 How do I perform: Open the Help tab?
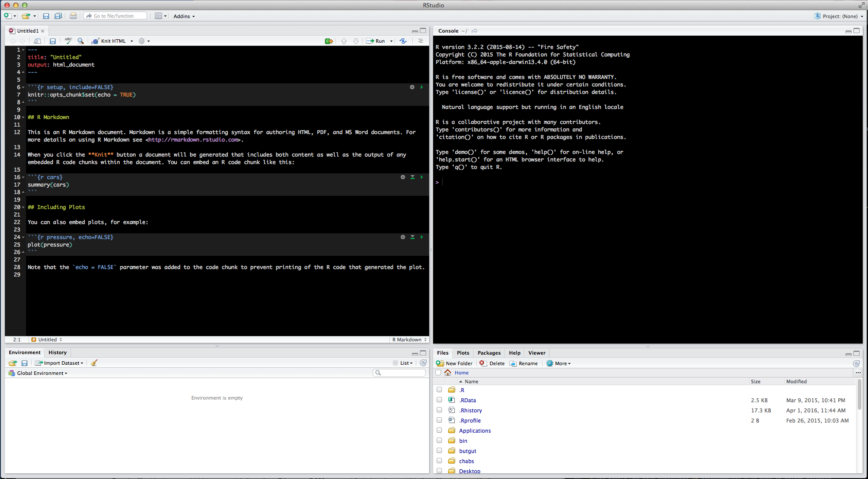coord(515,353)
